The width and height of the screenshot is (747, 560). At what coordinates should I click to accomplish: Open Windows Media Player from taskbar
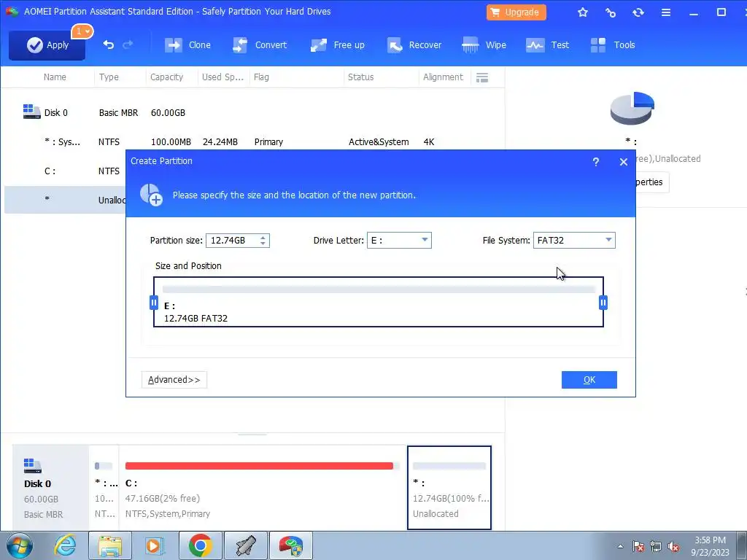155,545
